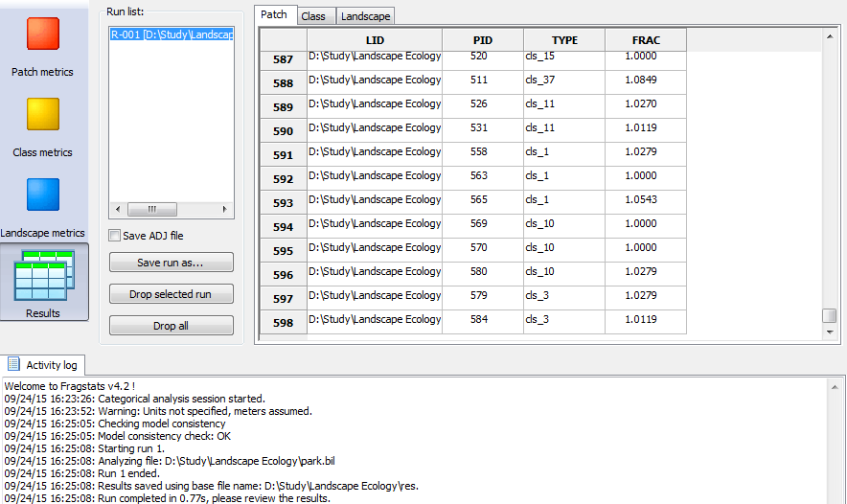Click PID cell 570
The image size is (847, 504).
483,251
